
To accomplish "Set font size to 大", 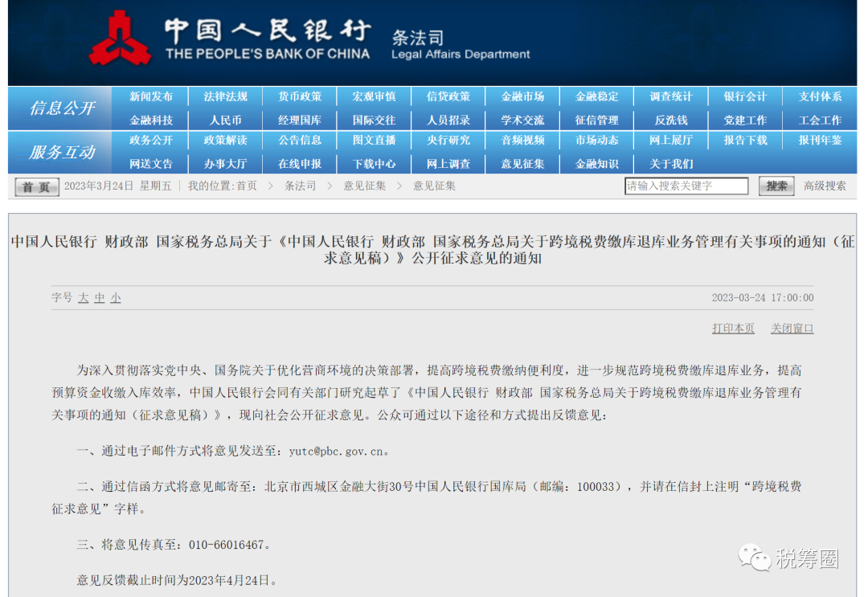I will coord(84,297).
